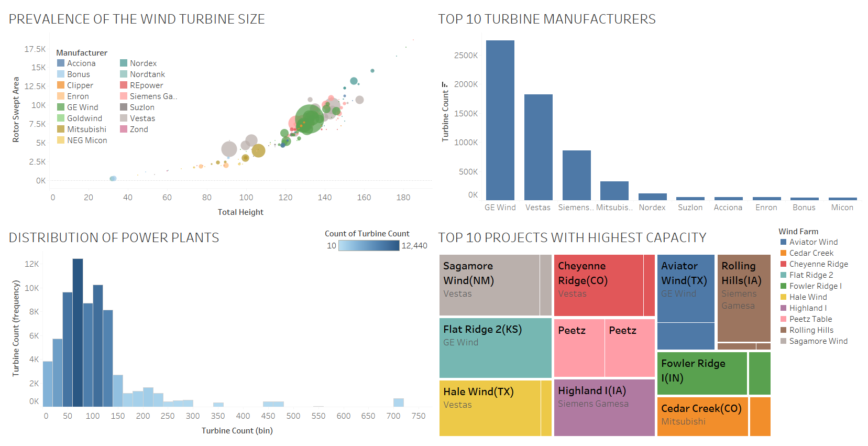Click the Highland I(IA) treemap block
This screenshot has height=446, width=868.
click(605, 408)
